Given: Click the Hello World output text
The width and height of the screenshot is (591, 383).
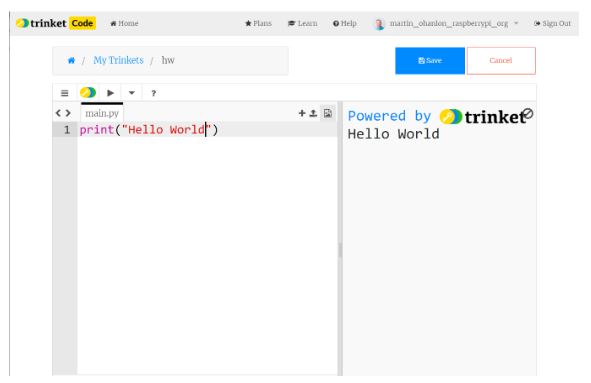Looking at the screenshot, I should coord(393,134).
